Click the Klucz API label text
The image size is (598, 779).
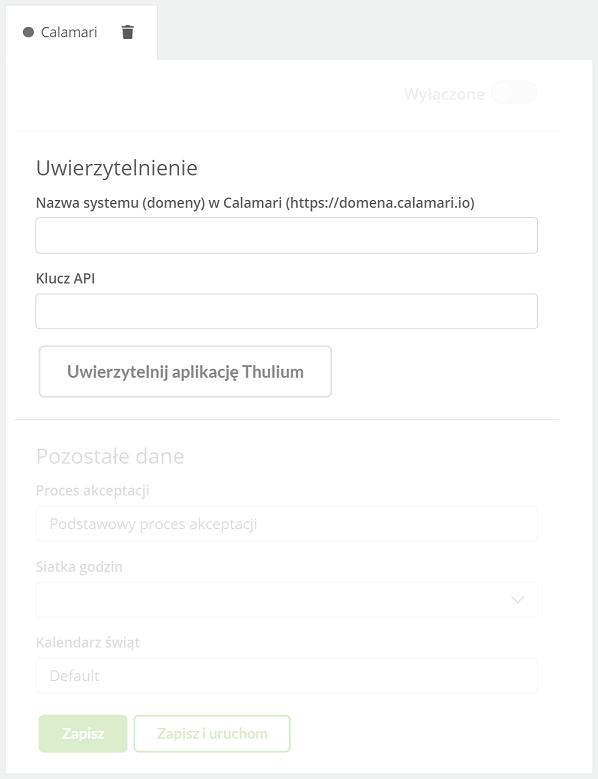[66, 278]
